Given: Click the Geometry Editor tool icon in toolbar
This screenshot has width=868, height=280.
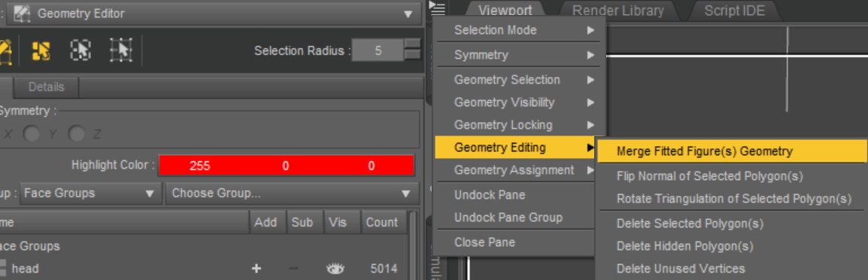Looking at the screenshot, I should [x=5, y=51].
